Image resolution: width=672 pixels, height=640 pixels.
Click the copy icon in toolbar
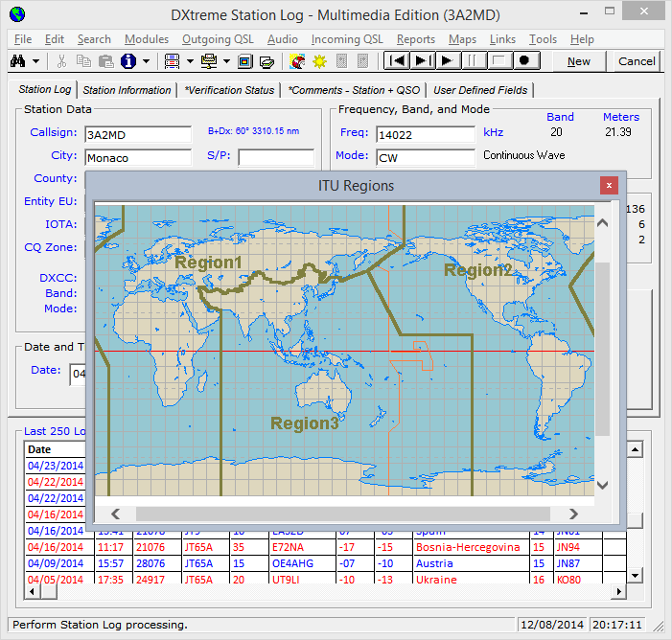click(x=83, y=61)
